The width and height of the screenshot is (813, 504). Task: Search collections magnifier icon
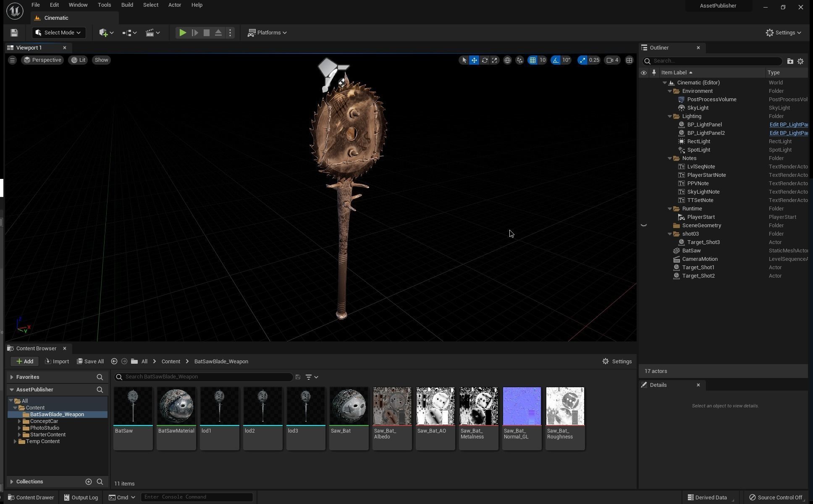pos(100,482)
